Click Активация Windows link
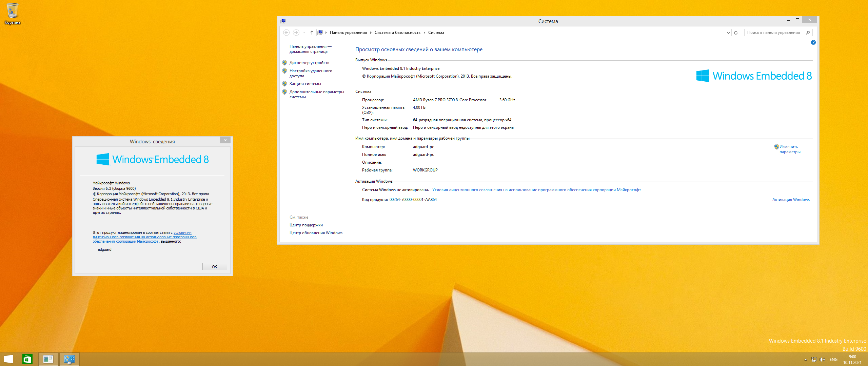Image resolution: width=868 pixels, height=366 pixels. (x=791, y=200)
